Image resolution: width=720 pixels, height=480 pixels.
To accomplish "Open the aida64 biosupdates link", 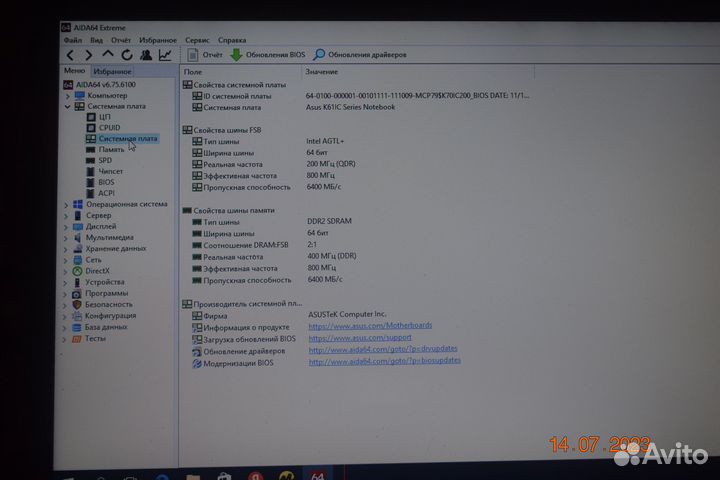I will (385, 361).
